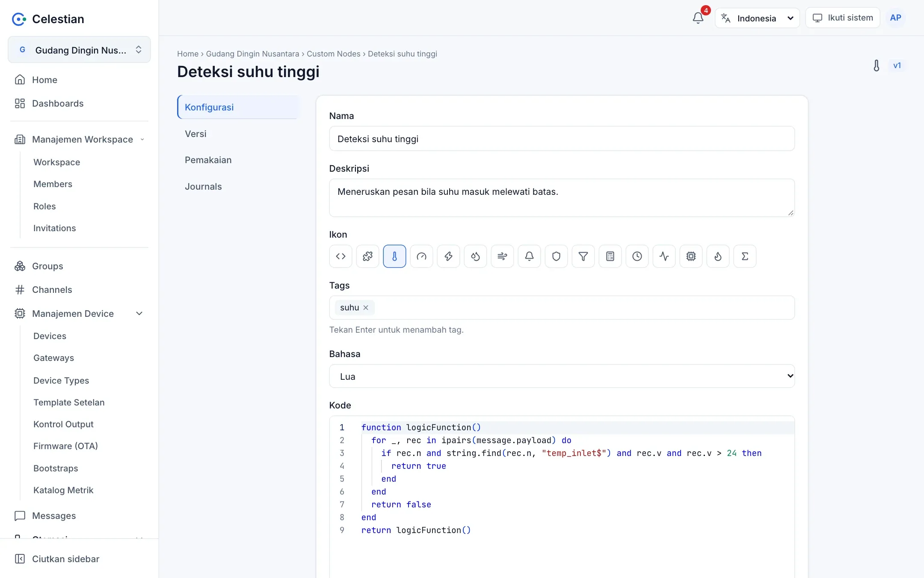The height and width of the screenshot is (578, 924).
Task: Select the funnel filter icon option
Action: click(583, 256)
